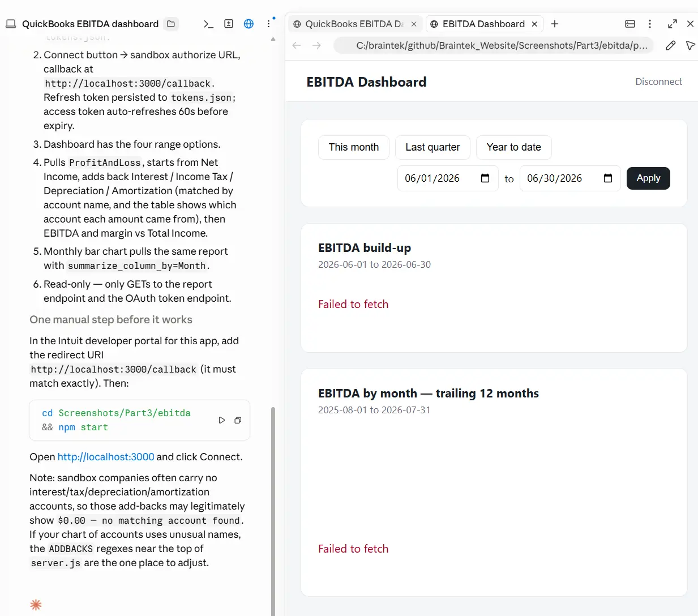Go forward in the browser pane

click(316, 45)
